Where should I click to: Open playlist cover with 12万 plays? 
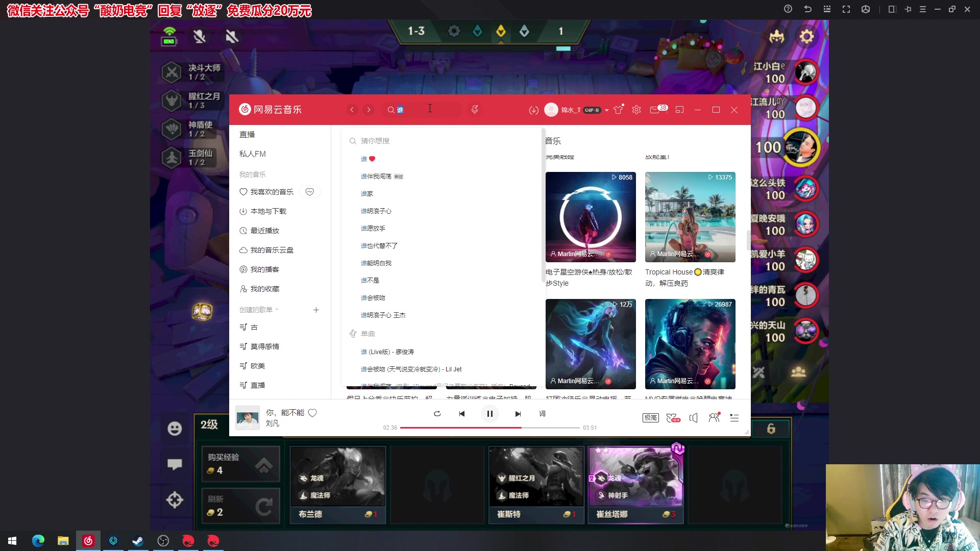tap(591, 344)
